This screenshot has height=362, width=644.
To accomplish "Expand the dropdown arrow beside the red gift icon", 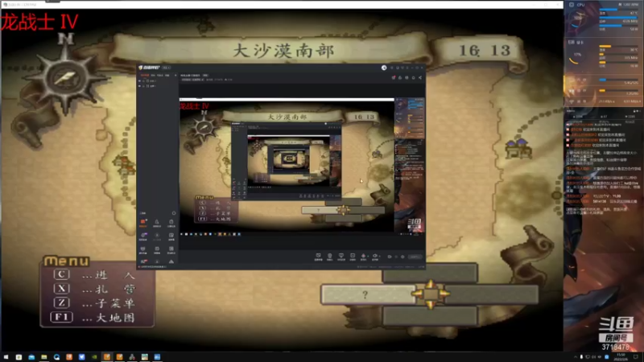I will tap(368, 257).
